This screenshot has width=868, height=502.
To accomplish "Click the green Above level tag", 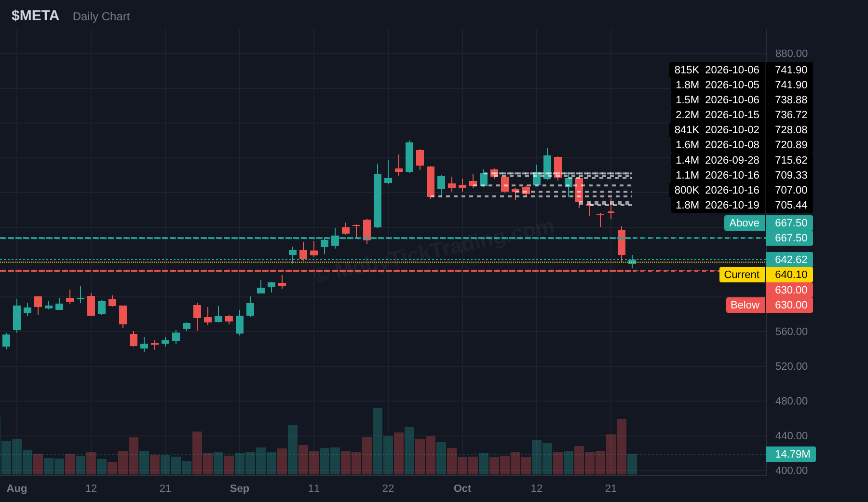I will (744, 223).
